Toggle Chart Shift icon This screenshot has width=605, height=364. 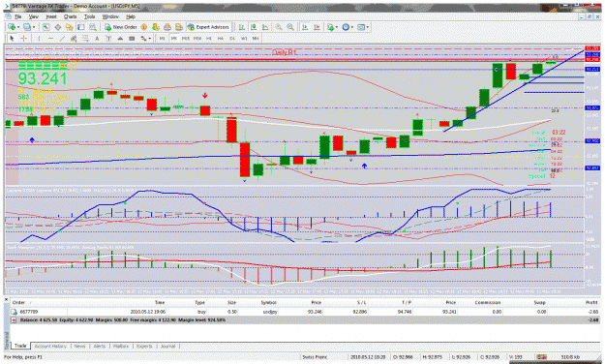(x=317, y=27)
